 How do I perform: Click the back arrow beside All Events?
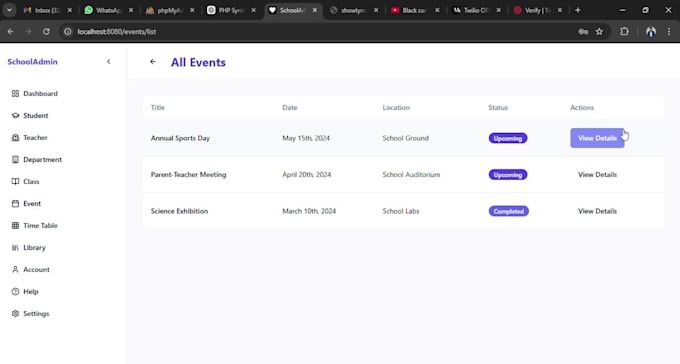coord(153,62)
